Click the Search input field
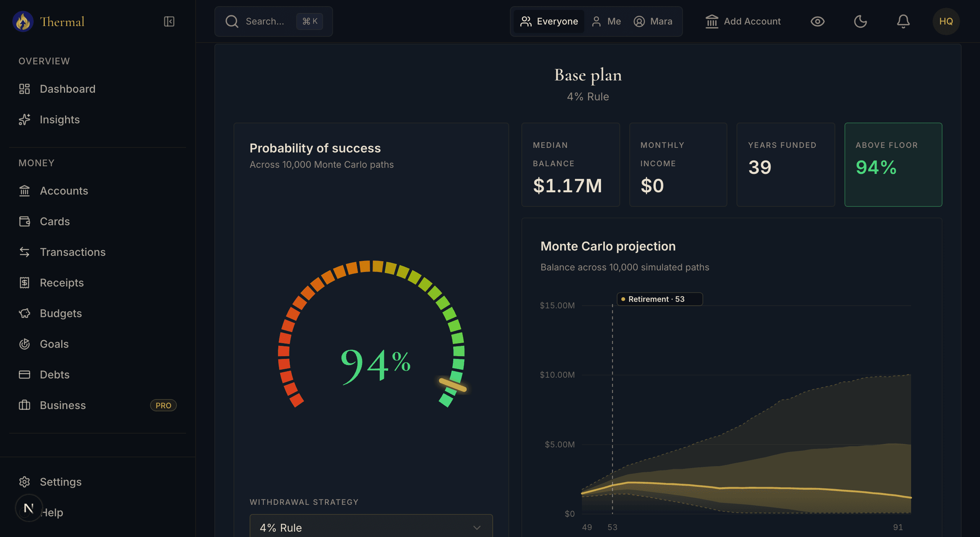The image size is (980, 537). coord(274,21)
